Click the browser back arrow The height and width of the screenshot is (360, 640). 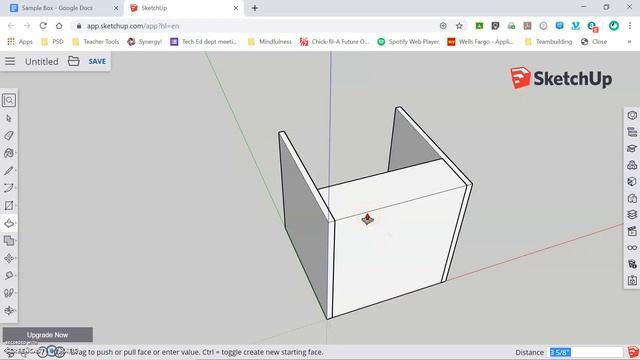tap(11, 26)
